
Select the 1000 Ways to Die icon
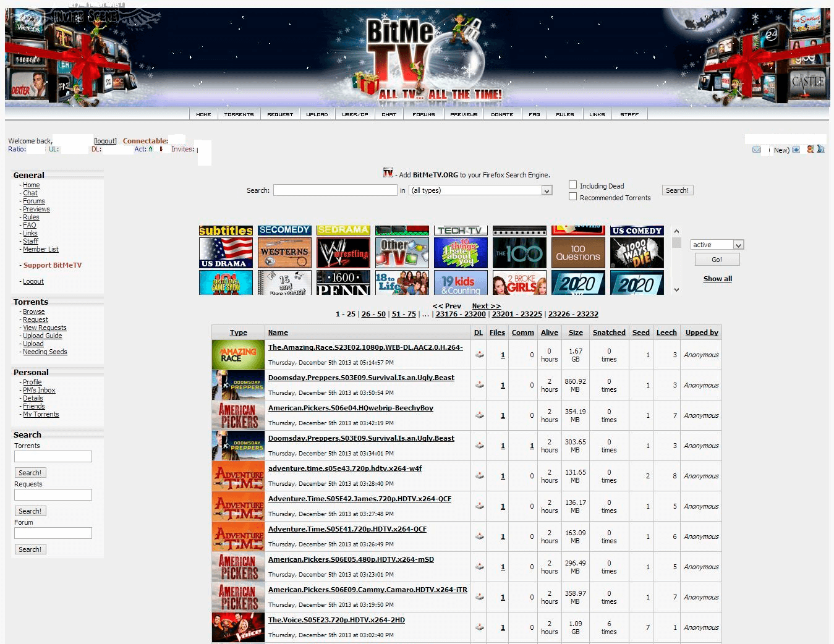tap(637, 253)
